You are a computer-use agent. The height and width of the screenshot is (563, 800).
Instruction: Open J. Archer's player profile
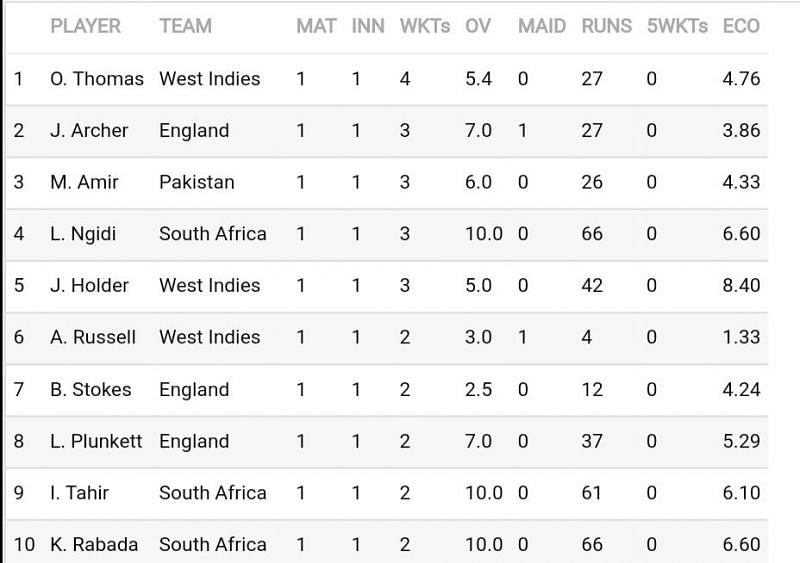[x=89, y=131]
